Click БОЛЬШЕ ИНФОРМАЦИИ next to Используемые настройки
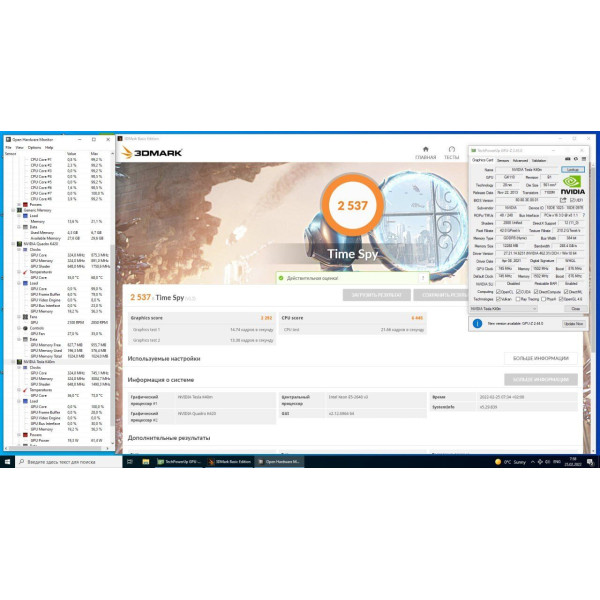The height and width of the screenshot is (600, 600). point(541,358)
